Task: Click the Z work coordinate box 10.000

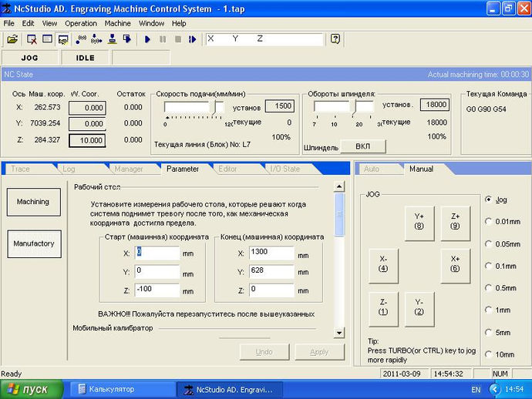Action: pos(88,141)
